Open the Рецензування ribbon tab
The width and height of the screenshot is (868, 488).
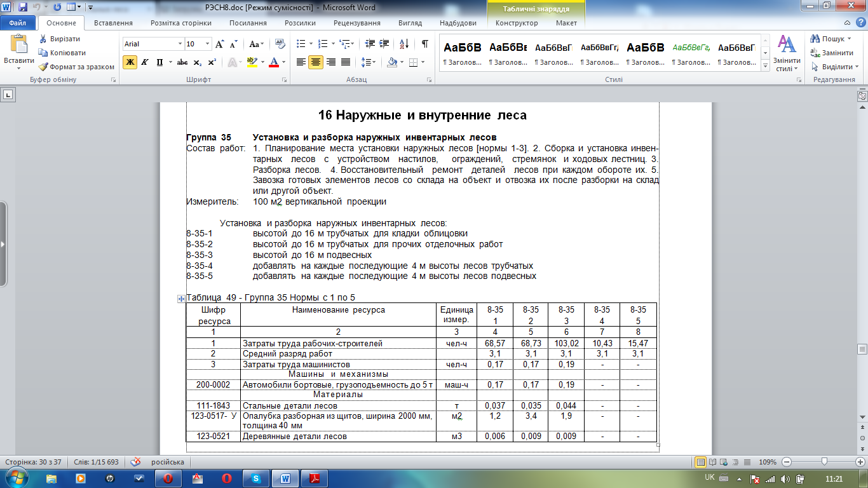[x=356, y=23]
